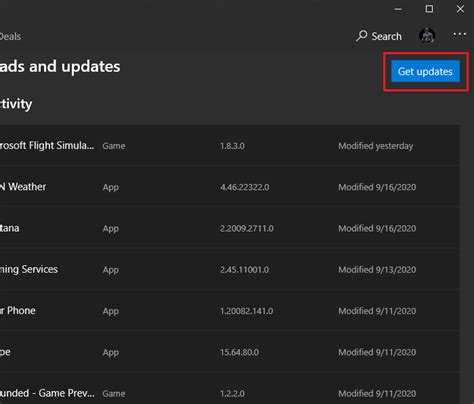
Task: Click the Get updates button
Action: (425, 71)
